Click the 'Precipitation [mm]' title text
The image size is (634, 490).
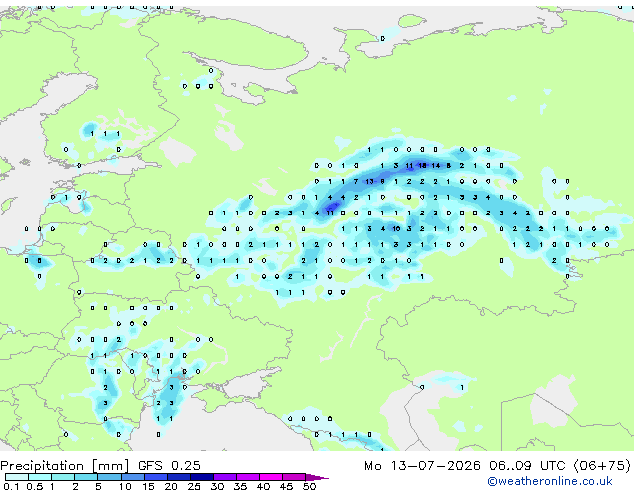pyautogui.click(x=65, y=466)
